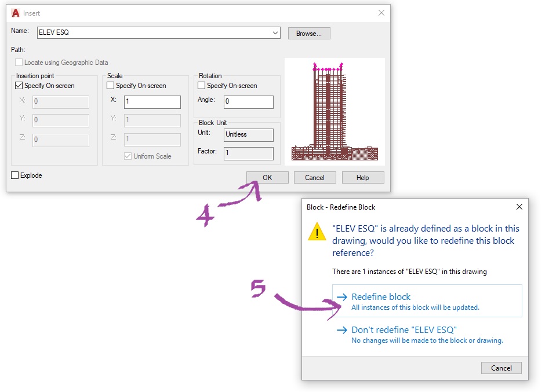Uncheck Specify On-screen under Insertion point
This screenshot has width=549, height=392.
pos(20,85)
